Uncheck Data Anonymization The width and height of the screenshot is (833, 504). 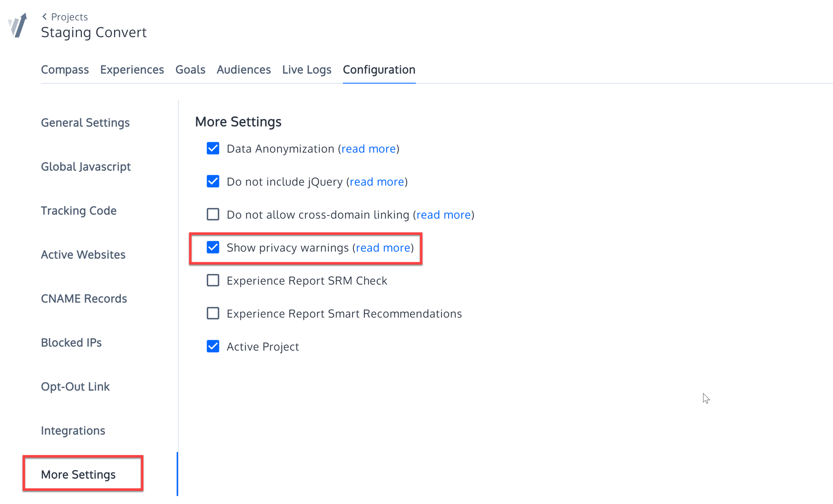pyautogui.click(x=213, y=148)
